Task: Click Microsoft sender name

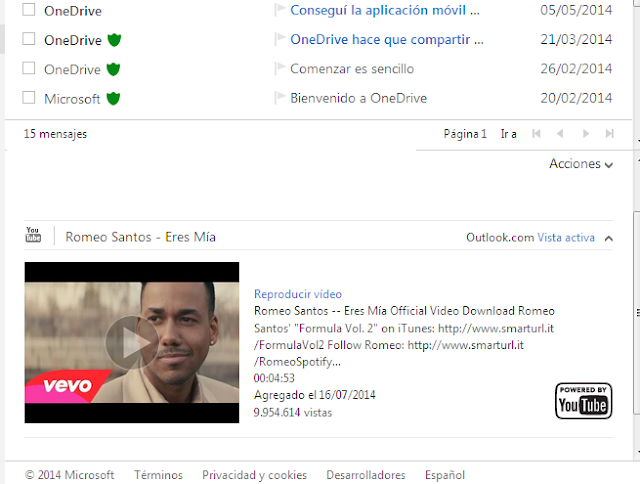Action: (x=72, y=99)
